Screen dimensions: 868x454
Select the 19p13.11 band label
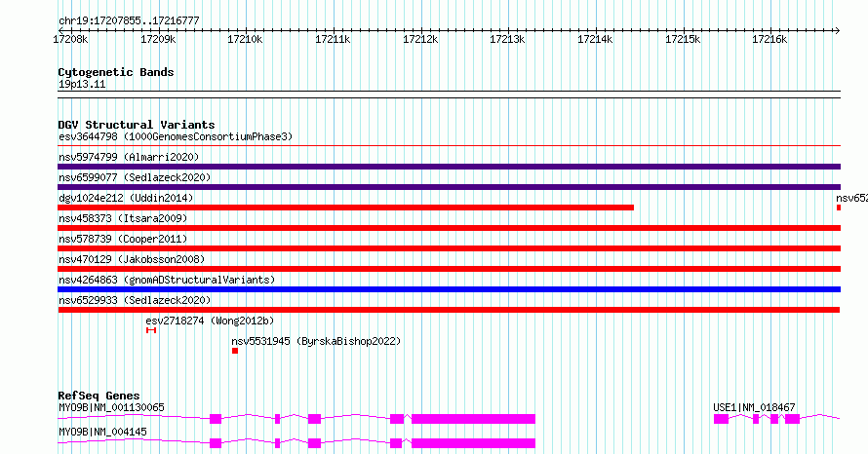[x=82, y=84]
